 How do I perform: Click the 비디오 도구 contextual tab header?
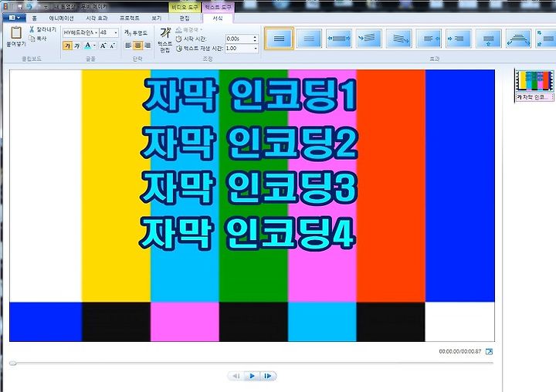point(185,7)
